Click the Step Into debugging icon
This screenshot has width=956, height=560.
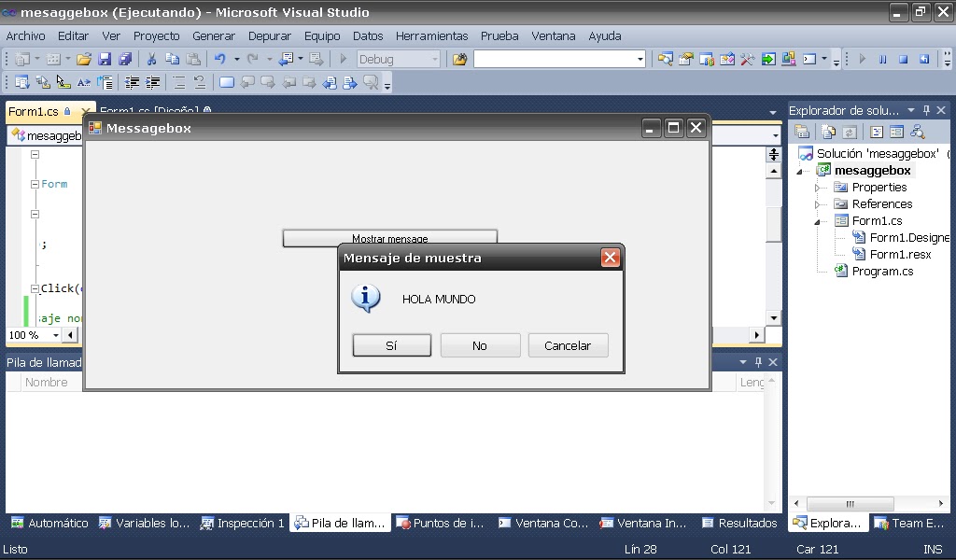pos(922,59)
